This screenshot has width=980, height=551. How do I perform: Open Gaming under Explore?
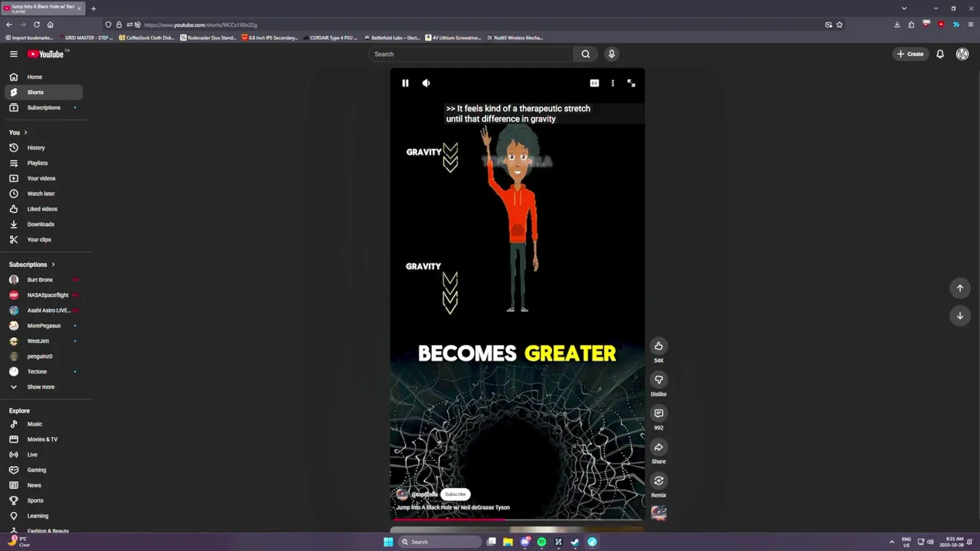coord(44,470)
